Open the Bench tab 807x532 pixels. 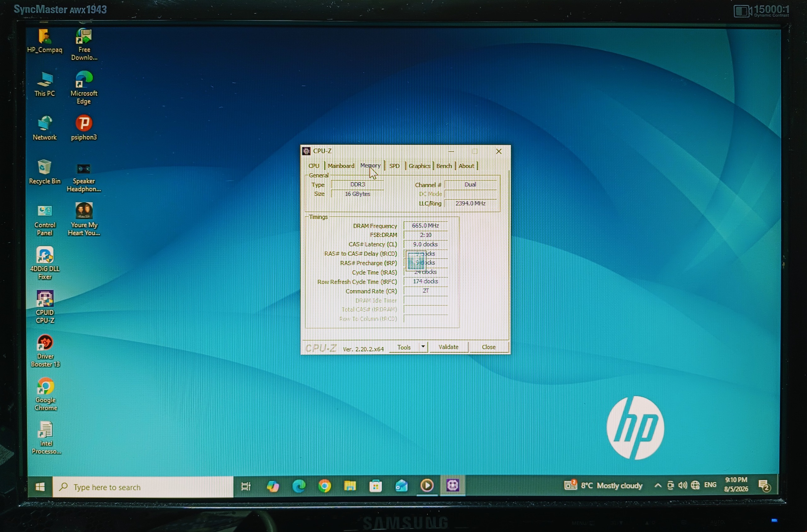444,166
